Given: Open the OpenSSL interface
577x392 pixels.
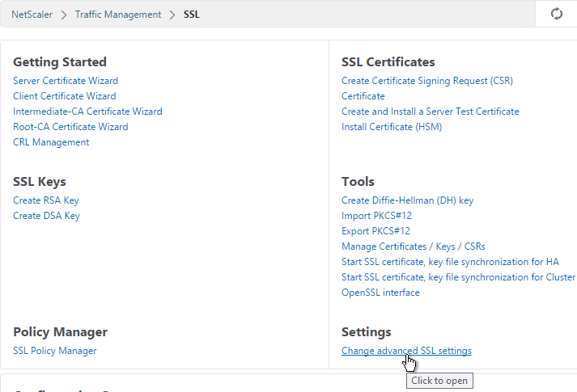Looking at the screenshot, I should coord(380,293).
